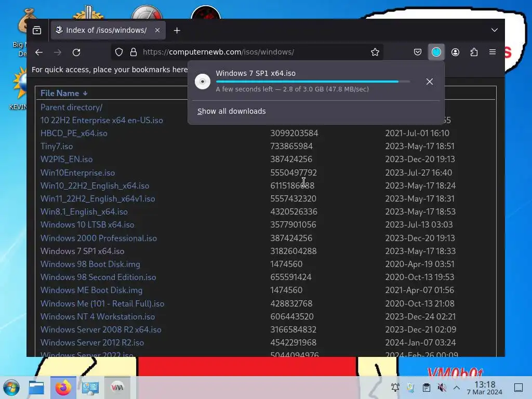Open Parent directory/ link
Image resolution: width=532 pixels, height=399 pixels.
click(x=71, y=107)
